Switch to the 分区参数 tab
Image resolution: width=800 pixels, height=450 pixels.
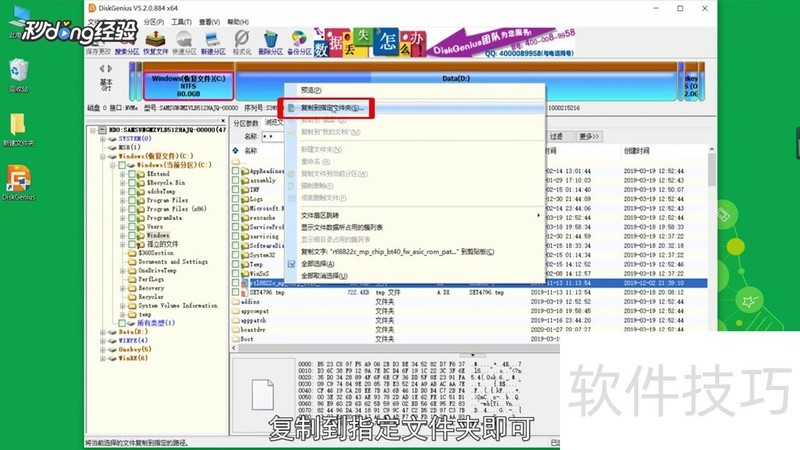pyautogui.click(x=246, y=123)
